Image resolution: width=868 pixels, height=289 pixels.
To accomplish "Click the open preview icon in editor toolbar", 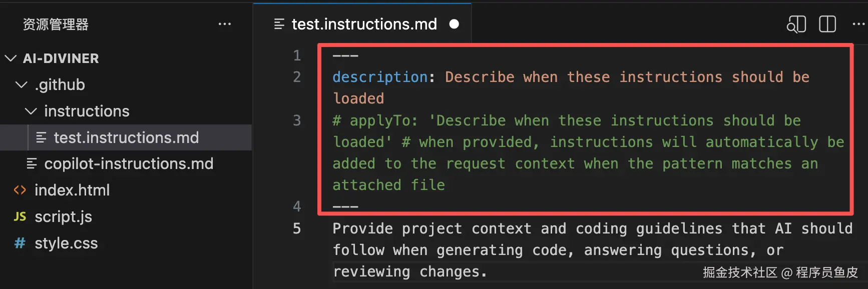I will pos(796,24).
